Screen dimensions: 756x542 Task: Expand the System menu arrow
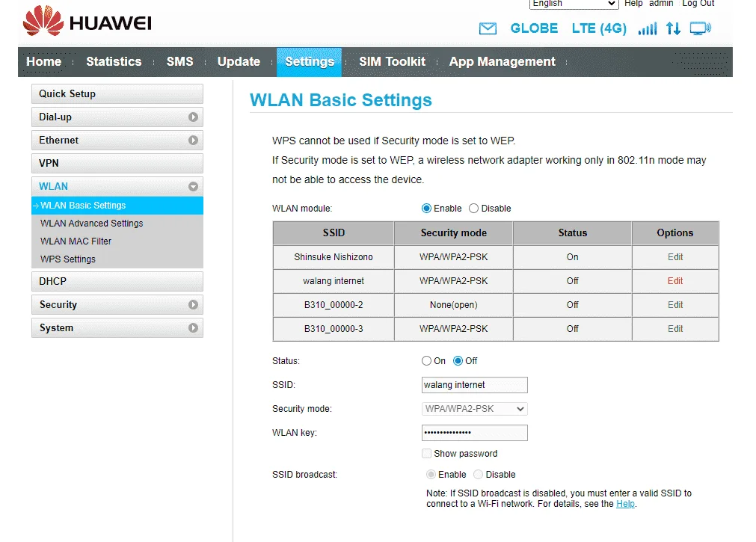click(x=193, y=328)
